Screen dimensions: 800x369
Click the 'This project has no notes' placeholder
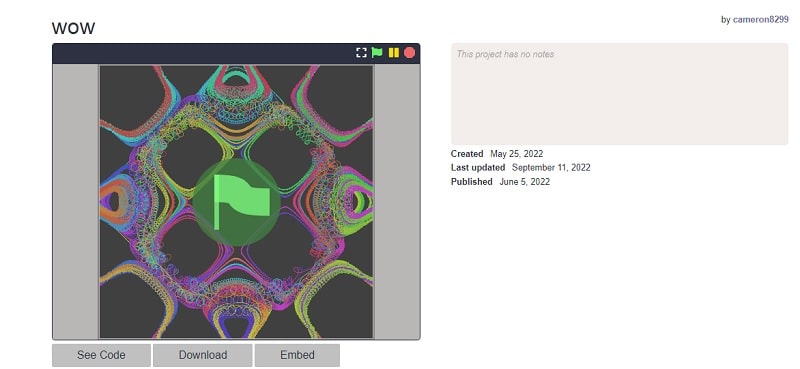click(x=505, y=54)
